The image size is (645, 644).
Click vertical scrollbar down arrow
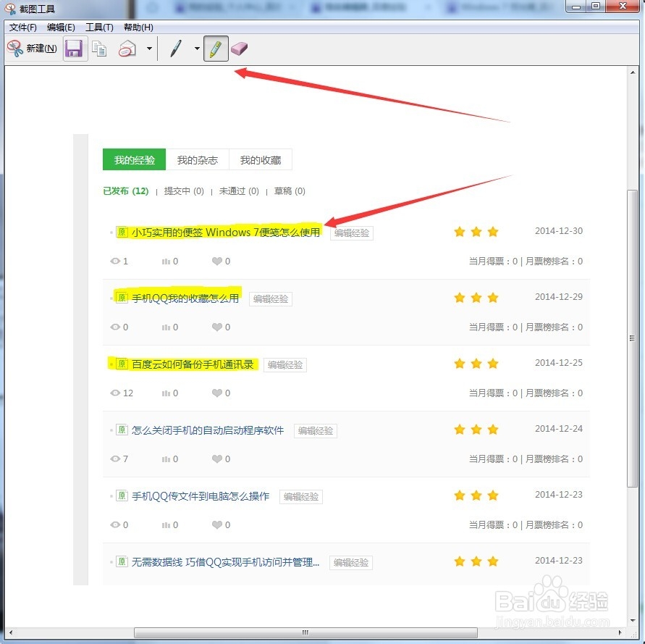632,621
